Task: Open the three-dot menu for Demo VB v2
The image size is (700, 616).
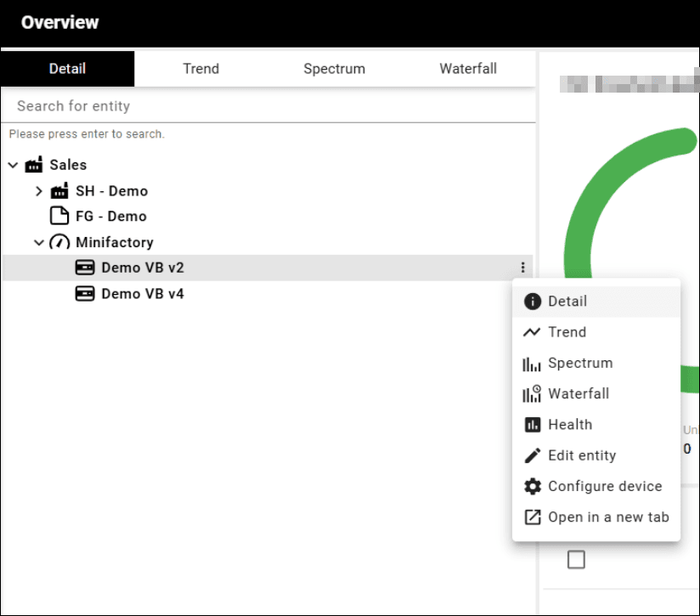Action: tap(522, 268)
